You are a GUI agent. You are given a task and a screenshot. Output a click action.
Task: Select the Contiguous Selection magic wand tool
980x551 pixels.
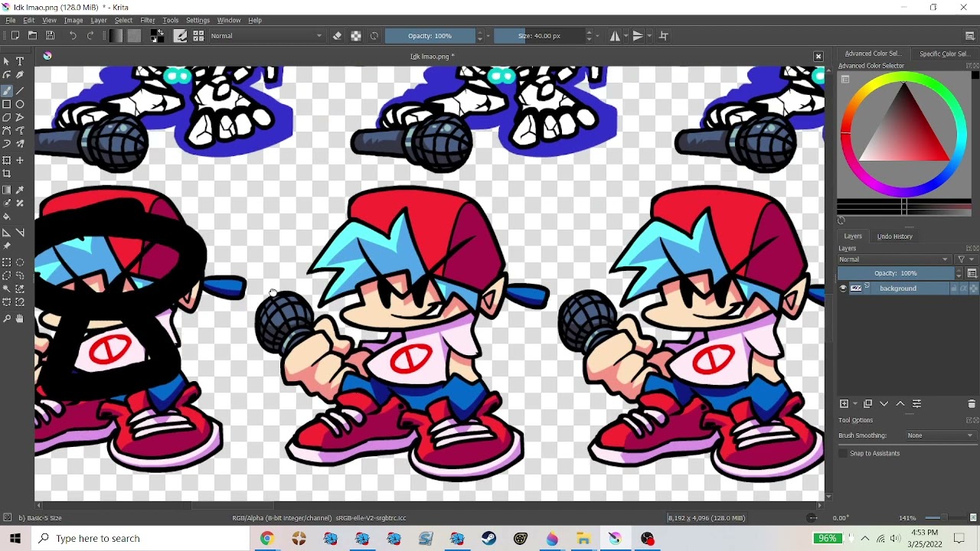pos(7,289)
